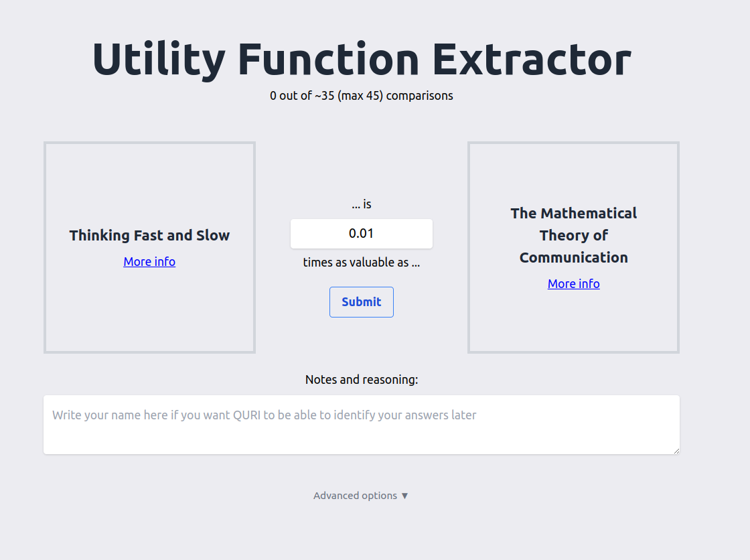Viewport: 750px width, 560px height.
Task: Click the placeholder text about QURI
Action: 264,415
